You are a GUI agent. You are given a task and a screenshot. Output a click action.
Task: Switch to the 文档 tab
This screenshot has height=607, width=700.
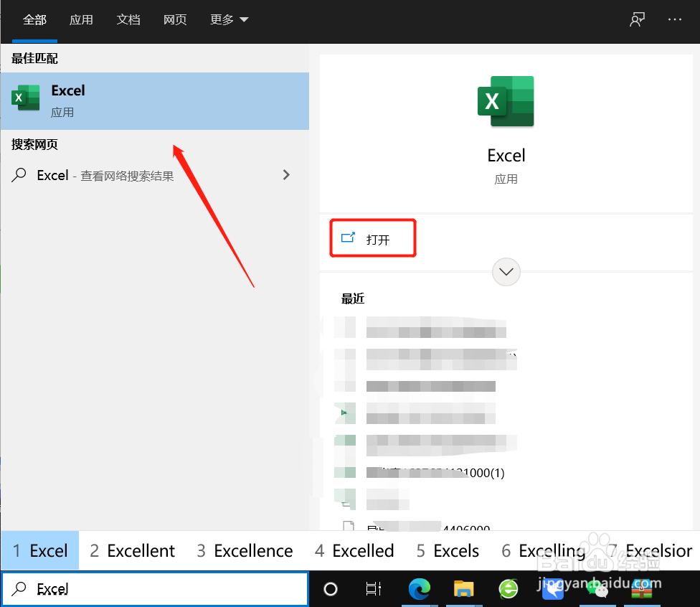(128, 19)
